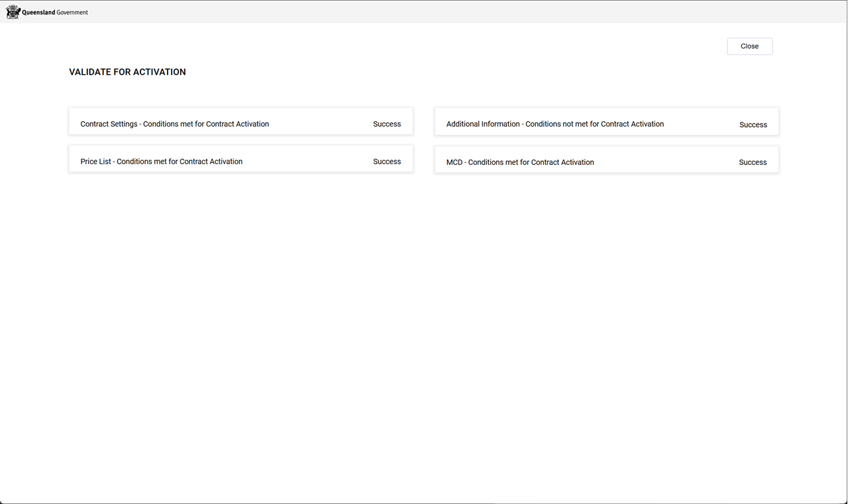Click the Validate for Activation heading
The height and width of the screenshot is (504, 848).
127,72
